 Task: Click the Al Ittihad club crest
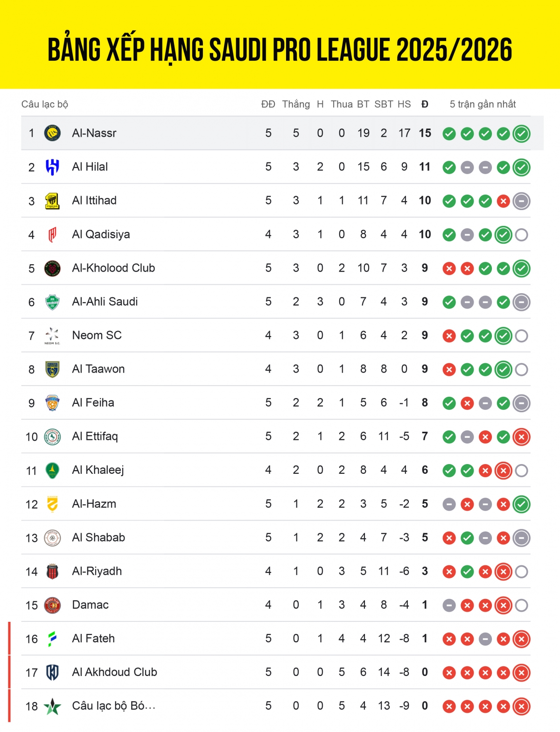point(52,201)
